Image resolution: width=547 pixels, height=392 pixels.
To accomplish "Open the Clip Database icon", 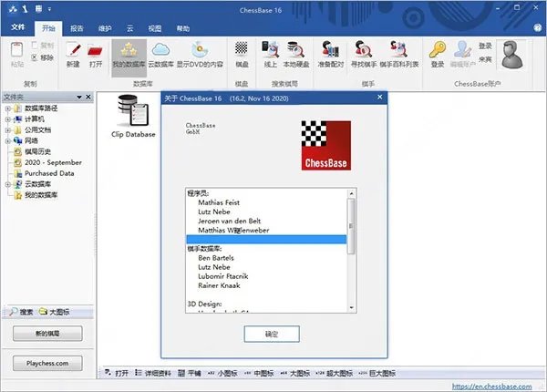I will (x=133, y=115).
